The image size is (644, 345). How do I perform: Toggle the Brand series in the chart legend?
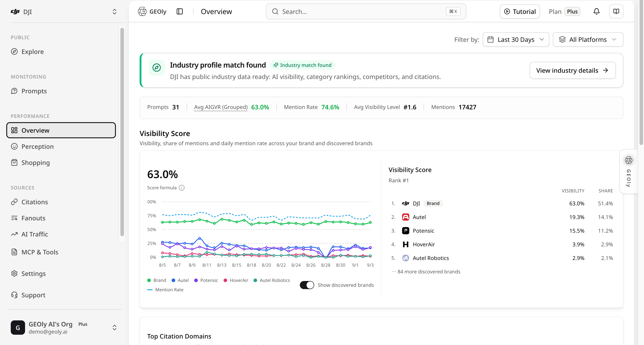[157, 280]
